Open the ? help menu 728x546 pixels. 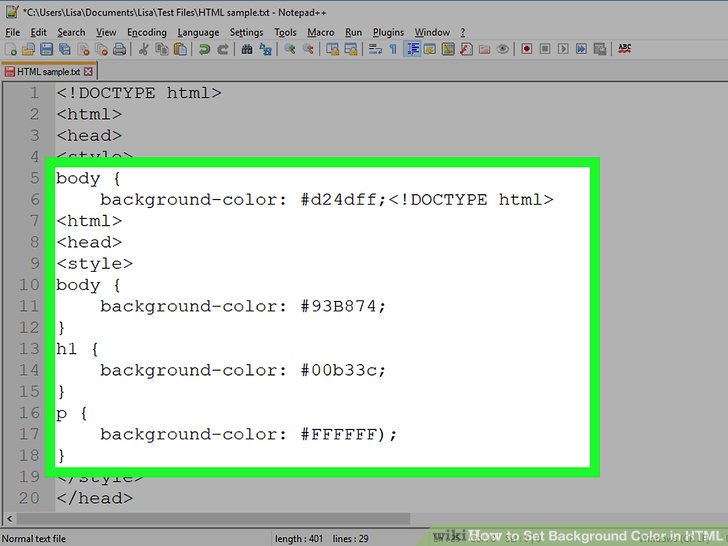(462, 32)
